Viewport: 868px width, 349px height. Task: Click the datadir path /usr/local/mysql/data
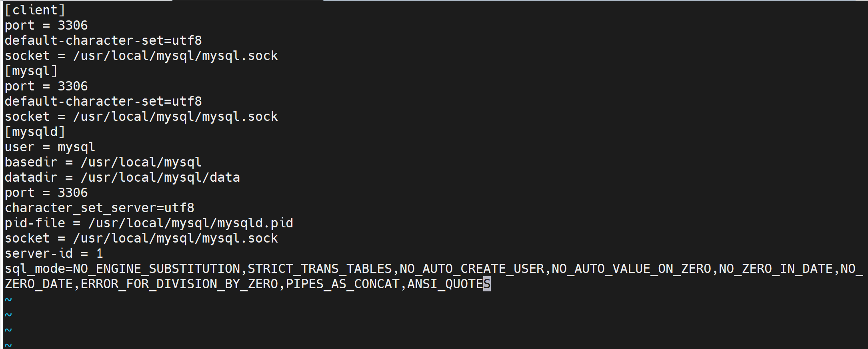click(x=160, y=178)
